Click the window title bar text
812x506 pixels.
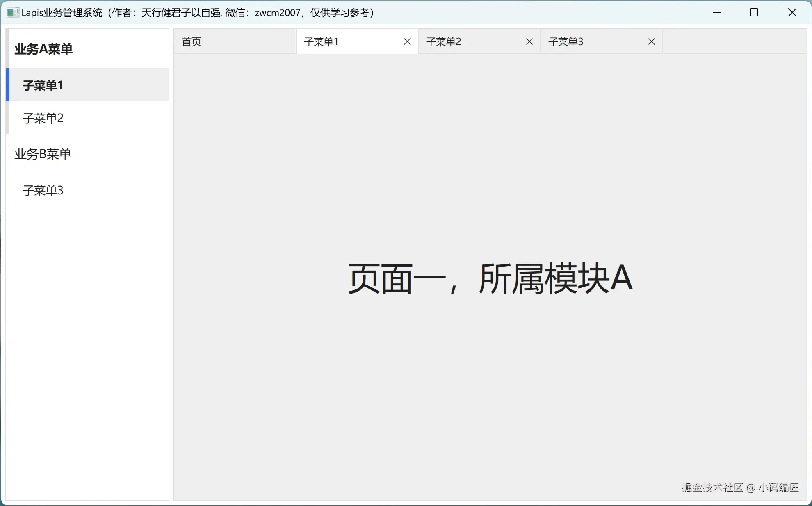pyautogui.click(x=197, y=13)
